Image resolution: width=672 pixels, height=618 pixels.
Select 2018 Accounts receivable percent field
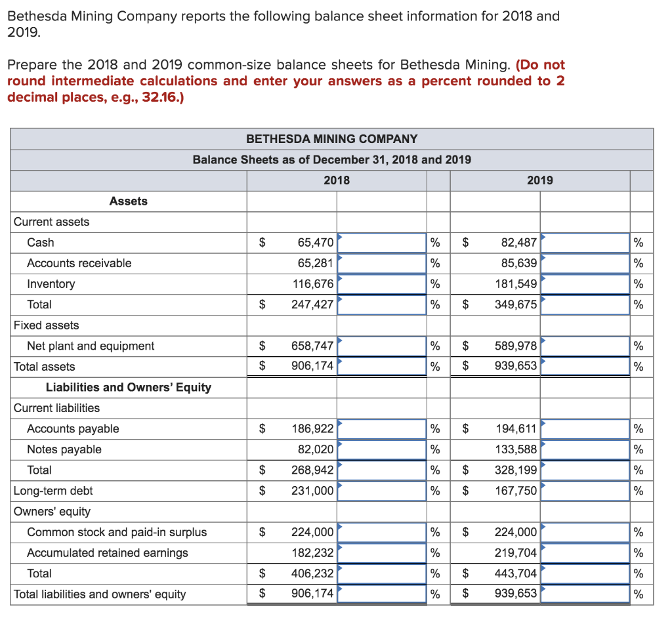point(381,263)
